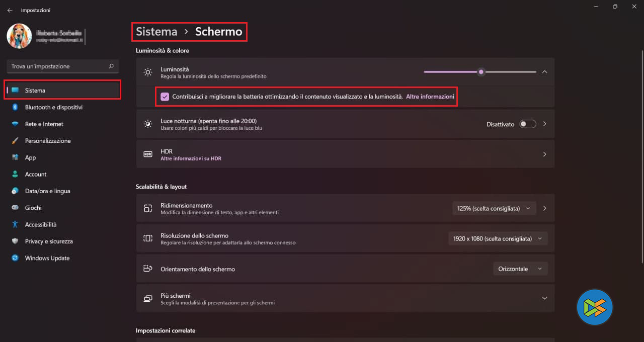Click the Luminosità brightness slider handle
The image size is (644, 342).
pos(481,72)
